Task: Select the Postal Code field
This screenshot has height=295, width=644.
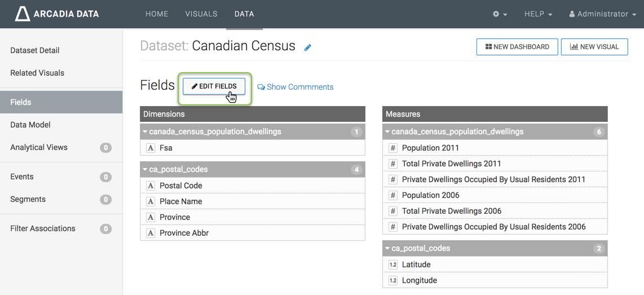Action: point(253,186)
